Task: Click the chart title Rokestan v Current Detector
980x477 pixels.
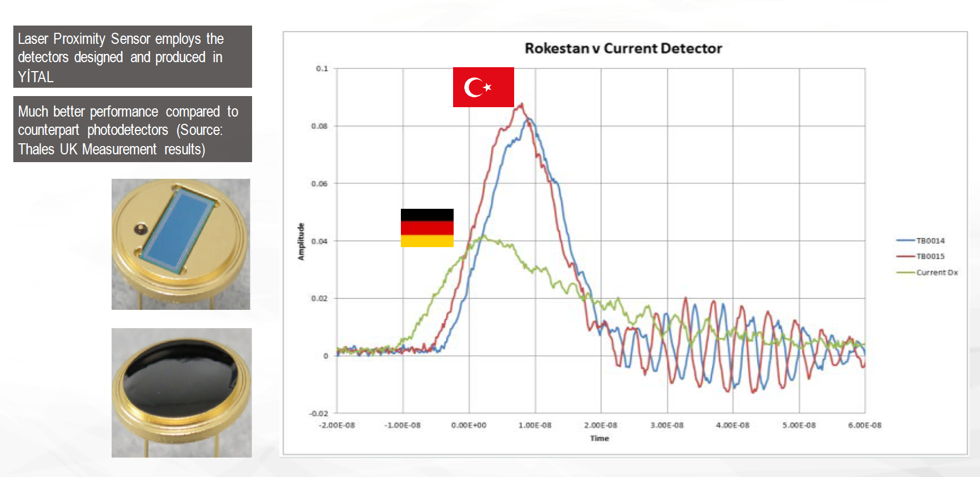Action: coord(623,48)
